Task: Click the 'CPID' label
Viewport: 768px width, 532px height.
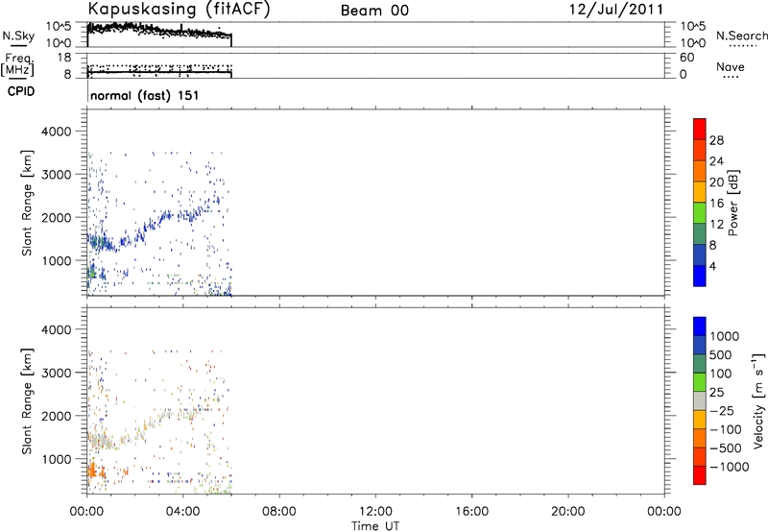Action: (21, 91)
